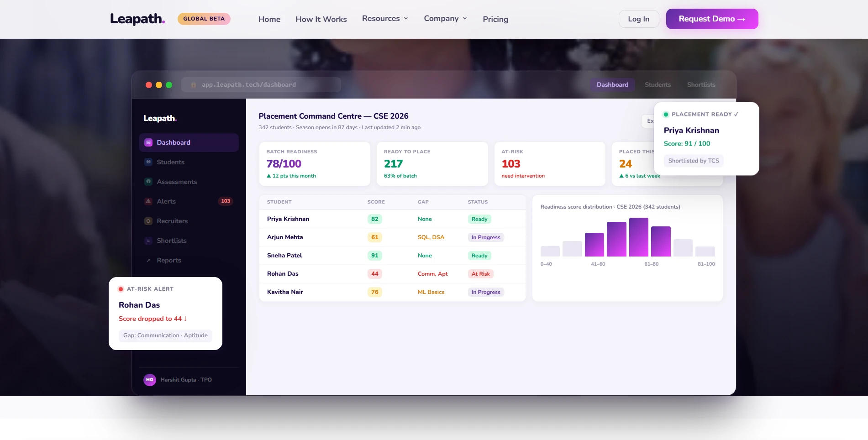This screenshot has height=440, width=868.
Task: Click the Dashboard sidebar icon
Action: click(148, 142)
